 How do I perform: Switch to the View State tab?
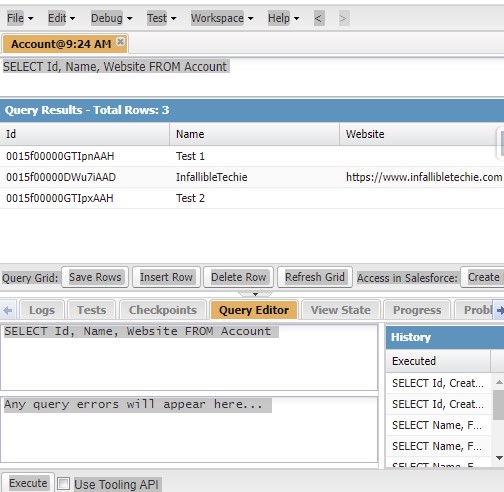[x=341, y=310]
